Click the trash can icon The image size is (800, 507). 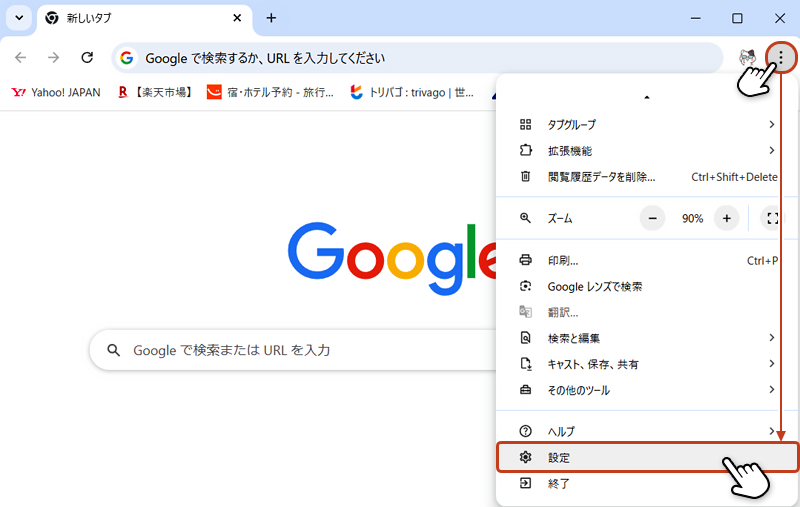[x=526, y=176]
